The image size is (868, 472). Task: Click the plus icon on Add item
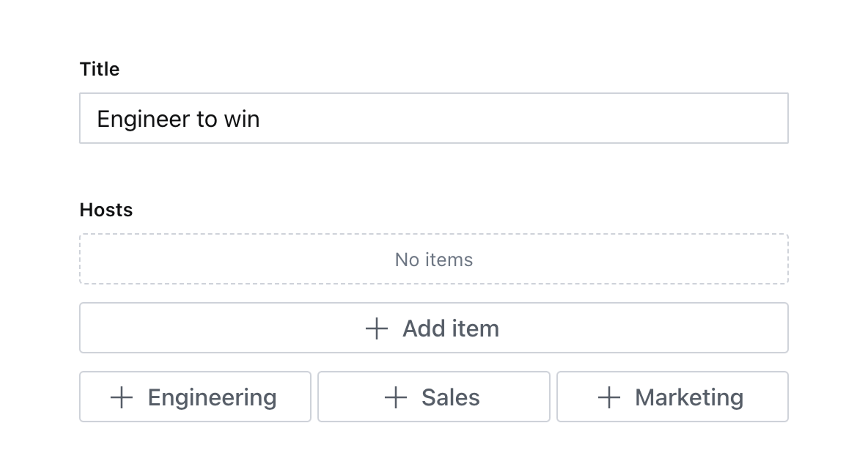[376, 329]
